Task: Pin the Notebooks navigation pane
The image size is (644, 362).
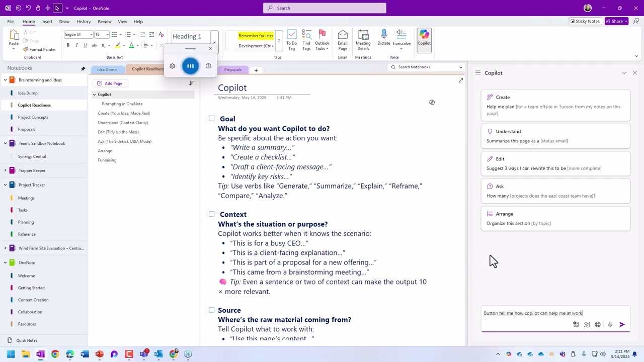Action: click(83, 68)
